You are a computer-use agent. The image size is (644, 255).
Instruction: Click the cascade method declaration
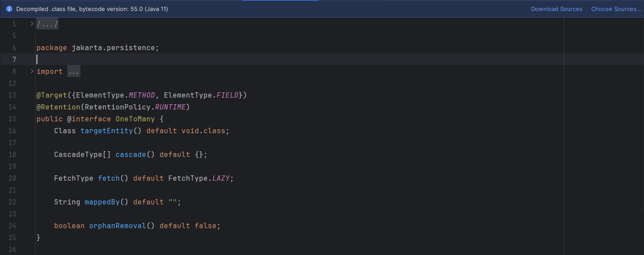click(x=130, y=154)
